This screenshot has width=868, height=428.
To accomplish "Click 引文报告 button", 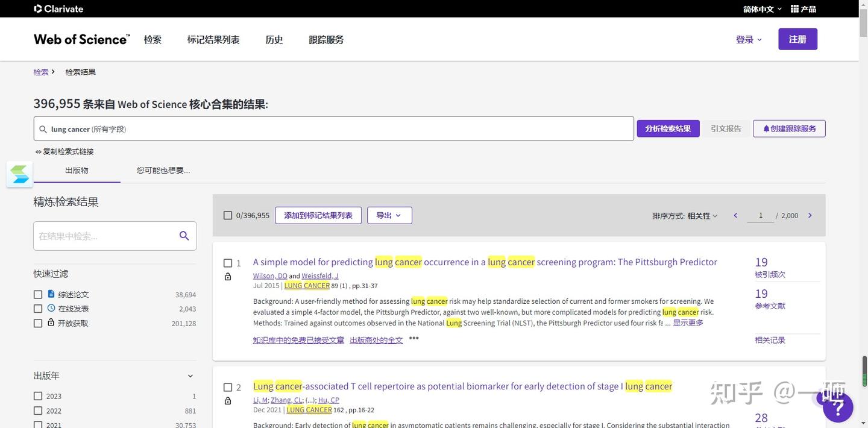I will click(x=726, y=128).
